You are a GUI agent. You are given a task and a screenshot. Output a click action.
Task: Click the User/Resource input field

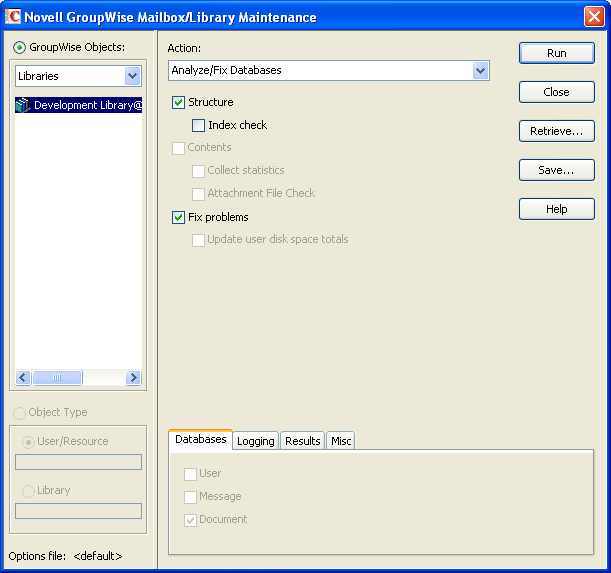tap(78, 462)
